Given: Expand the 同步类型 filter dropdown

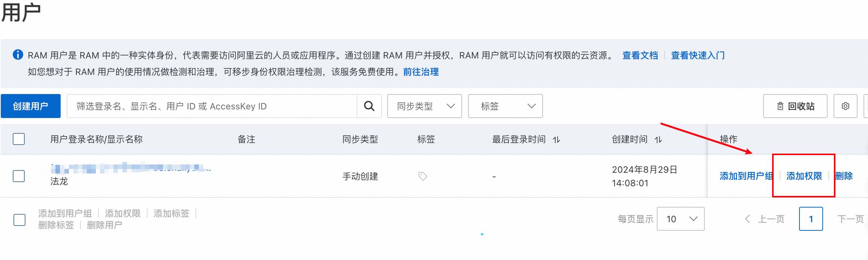Looking at the screenshot, I should point(424,106).
